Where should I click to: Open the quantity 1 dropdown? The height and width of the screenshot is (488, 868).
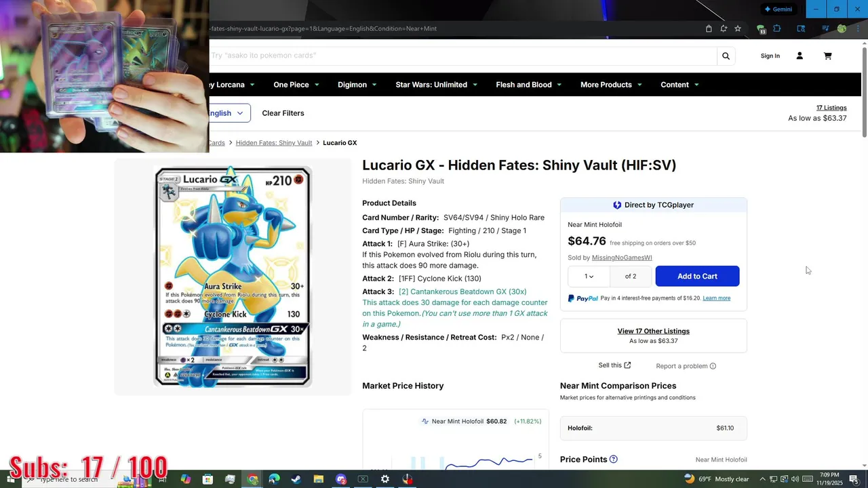click(589, 276)
